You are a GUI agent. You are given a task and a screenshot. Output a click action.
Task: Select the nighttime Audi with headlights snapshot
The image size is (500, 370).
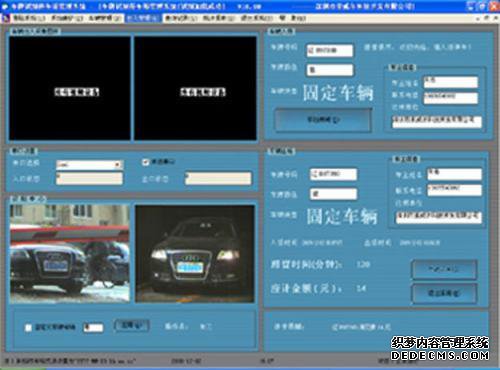(195, 254)
